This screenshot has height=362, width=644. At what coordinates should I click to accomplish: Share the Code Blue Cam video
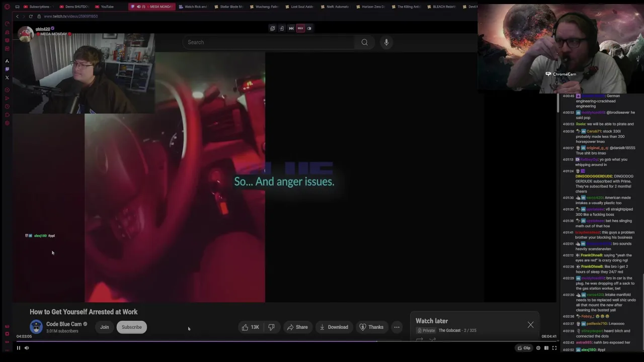click(x=297, y=327)
